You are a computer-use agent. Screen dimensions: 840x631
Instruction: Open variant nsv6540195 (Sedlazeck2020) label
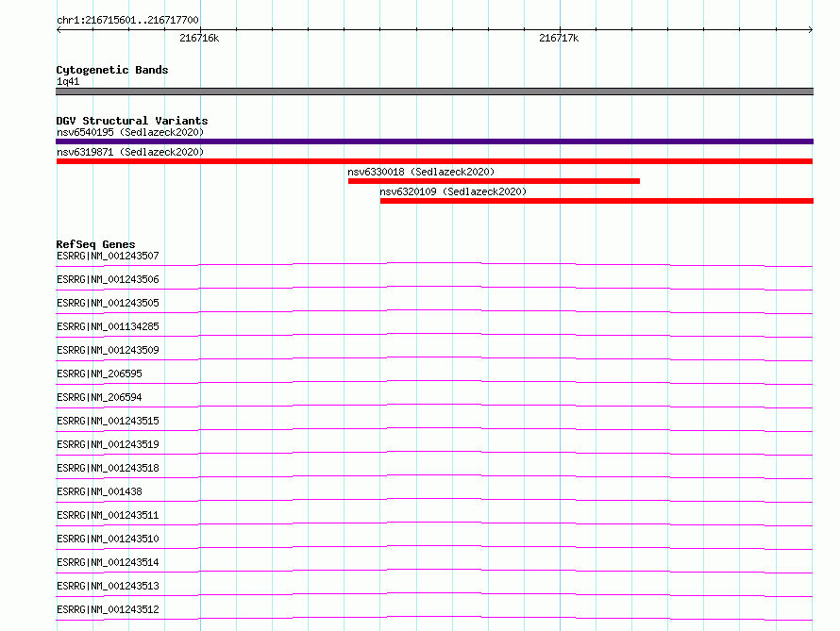pyautogui.click(x=130, y=132)
